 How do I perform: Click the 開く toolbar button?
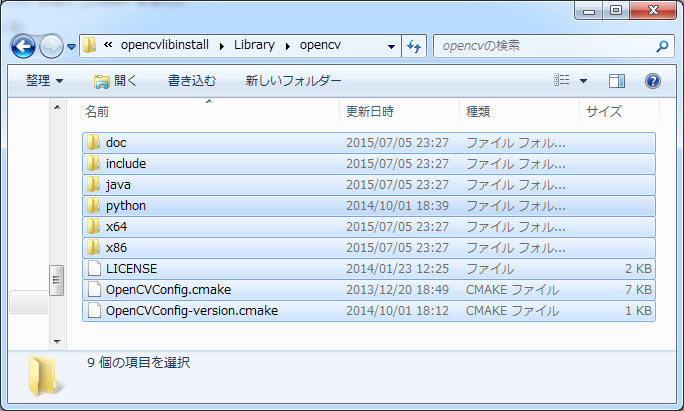click(115, 81)
